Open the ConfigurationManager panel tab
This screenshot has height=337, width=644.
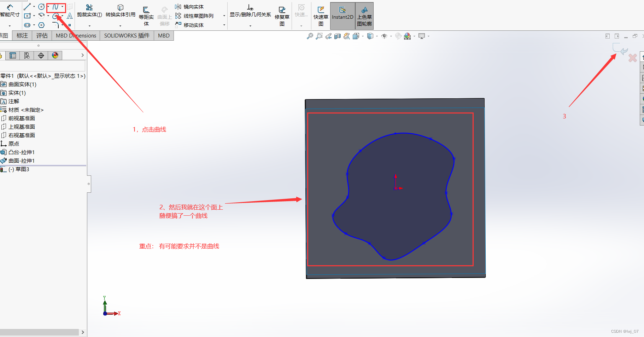[x=27, y=56]
